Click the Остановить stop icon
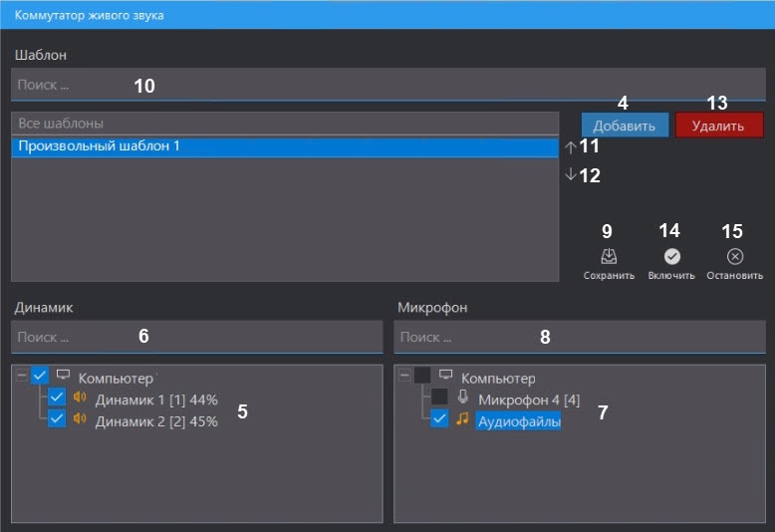 [735, 257]
